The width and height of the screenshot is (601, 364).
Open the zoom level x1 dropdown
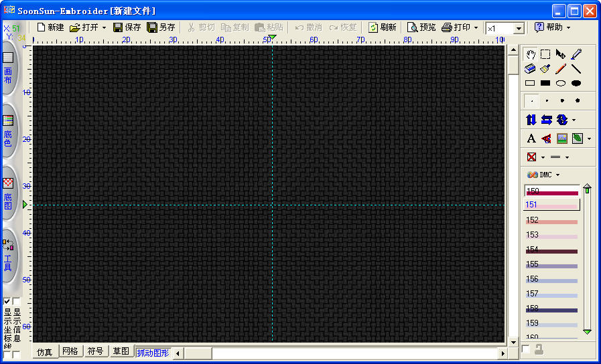point(519,29)
